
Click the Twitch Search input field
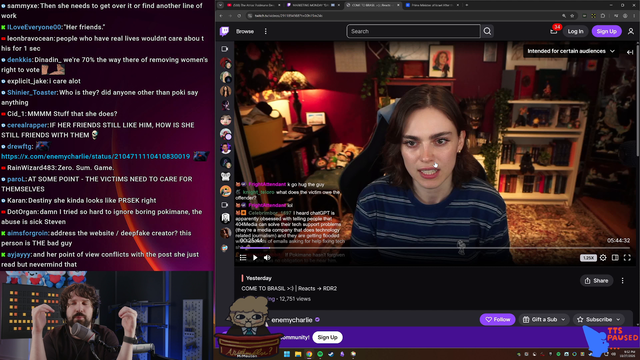[x=413, y=31]
